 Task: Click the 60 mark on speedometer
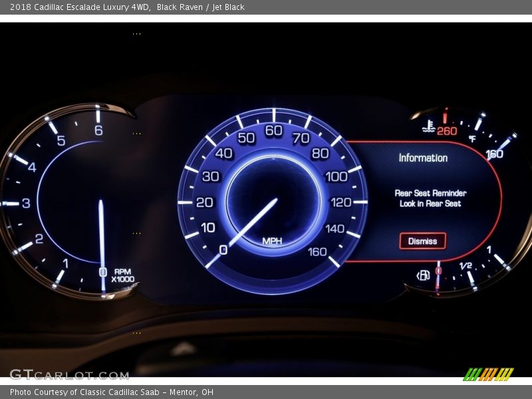(273, 130)
